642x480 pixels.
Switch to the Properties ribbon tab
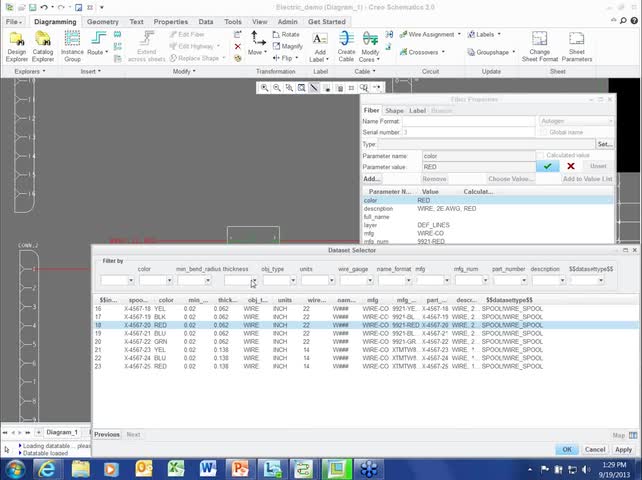[171, 22]
